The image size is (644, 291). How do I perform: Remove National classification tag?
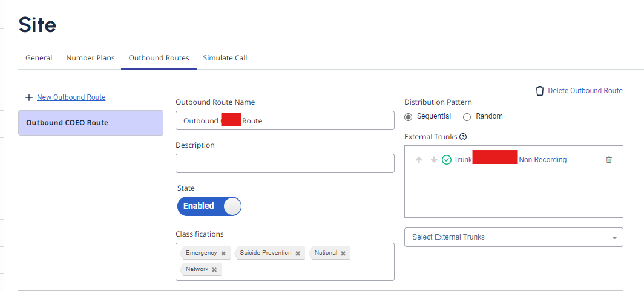[343, 253]
